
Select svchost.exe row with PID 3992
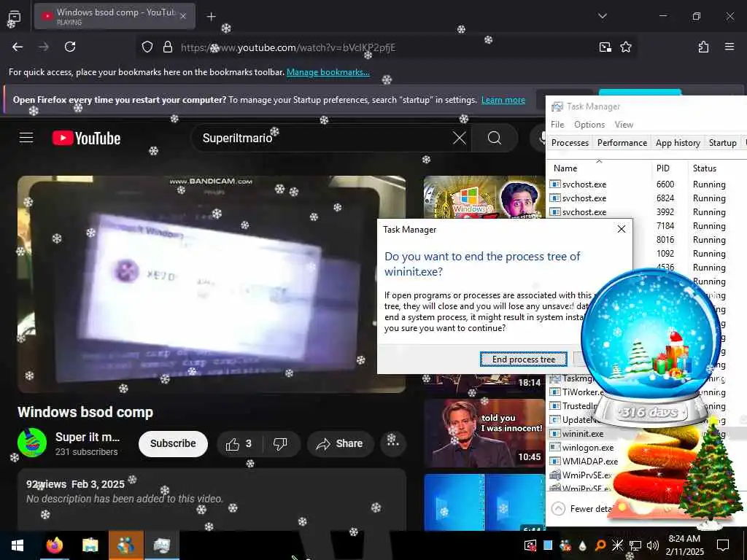click(647, 212)
